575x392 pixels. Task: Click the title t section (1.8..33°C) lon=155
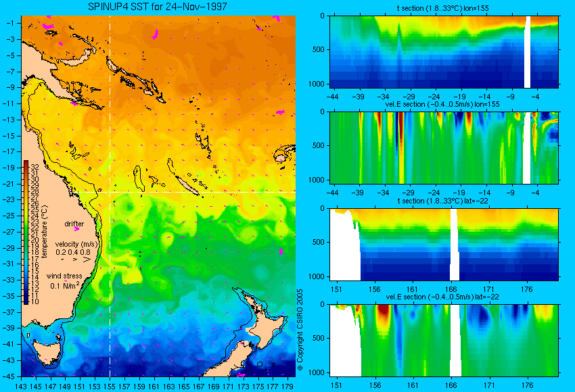442,7
